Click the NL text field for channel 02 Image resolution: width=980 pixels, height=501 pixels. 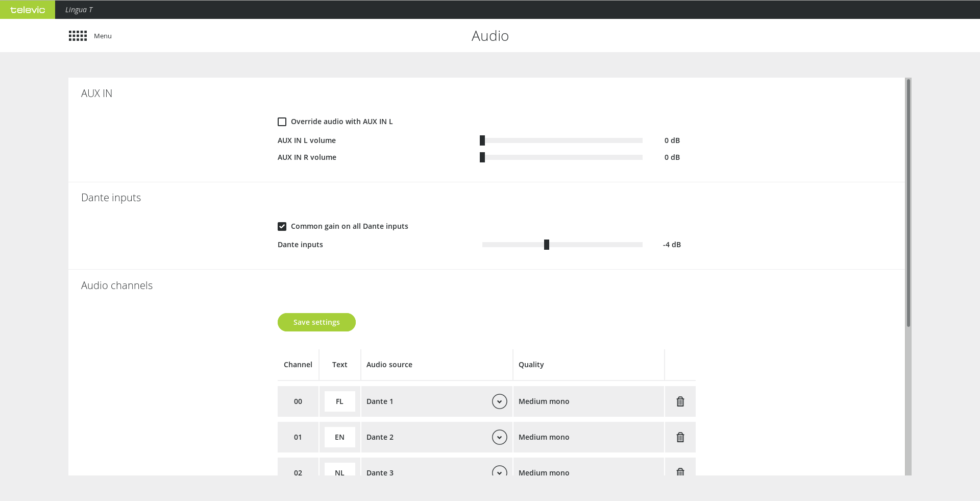tap(339, 470)
